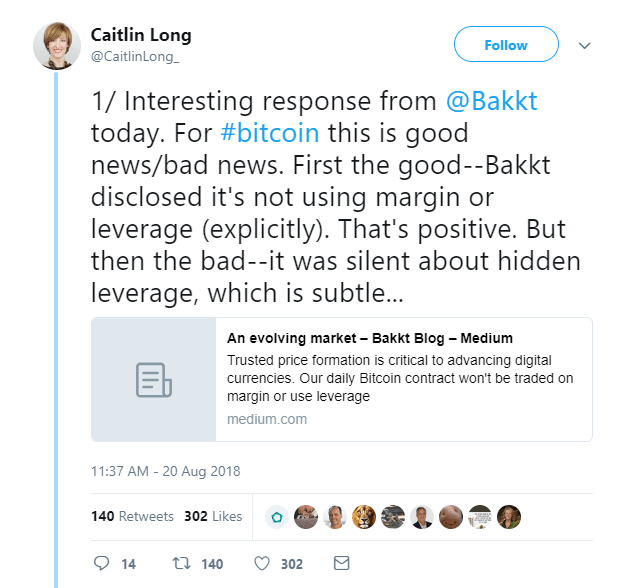Open Caitlin Long's profile picture

[58, 46]
